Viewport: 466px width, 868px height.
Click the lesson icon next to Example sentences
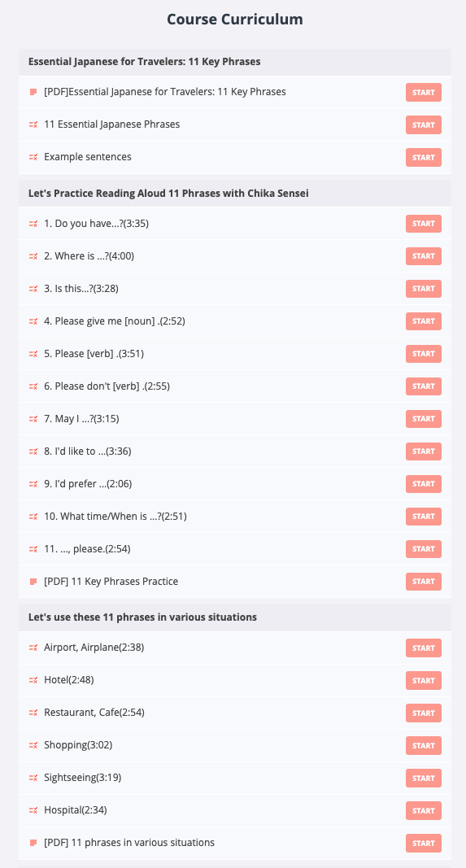[x=33, y=157]
